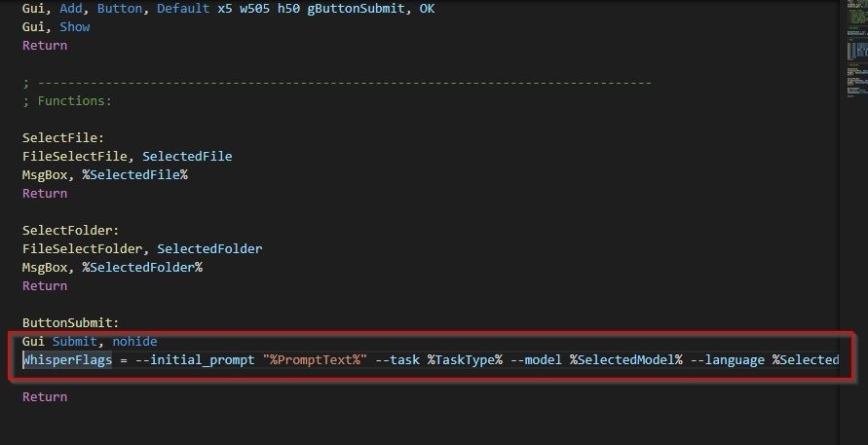Click the %SelectedModel% variable
868x445 pixels.
pos(626,359)
